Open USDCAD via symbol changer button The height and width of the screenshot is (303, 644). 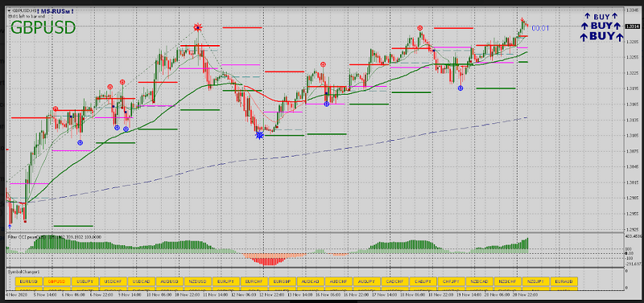[x=142, y=281]
